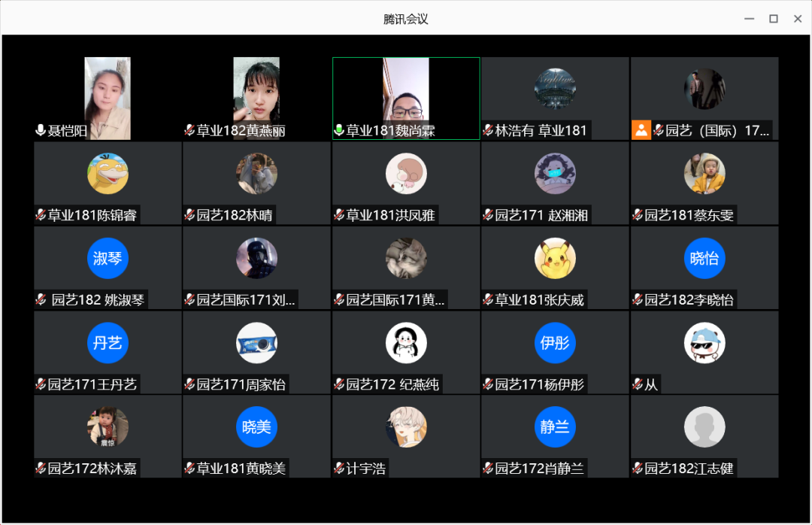The width and height of the screenshot is (812, 525).
Task: Click the Pikachu avatar of 草业181张庆威
Action: (555, 259)
